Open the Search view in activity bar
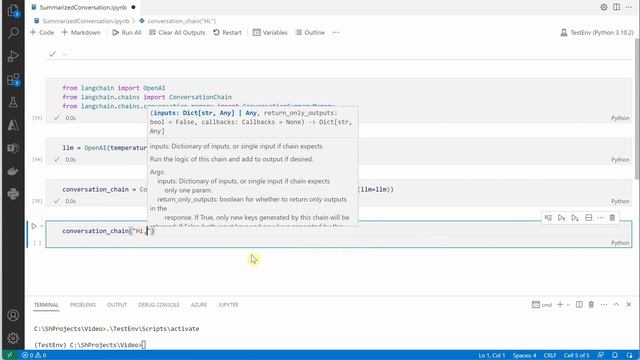The image size is (640, 360). point(13,33)
